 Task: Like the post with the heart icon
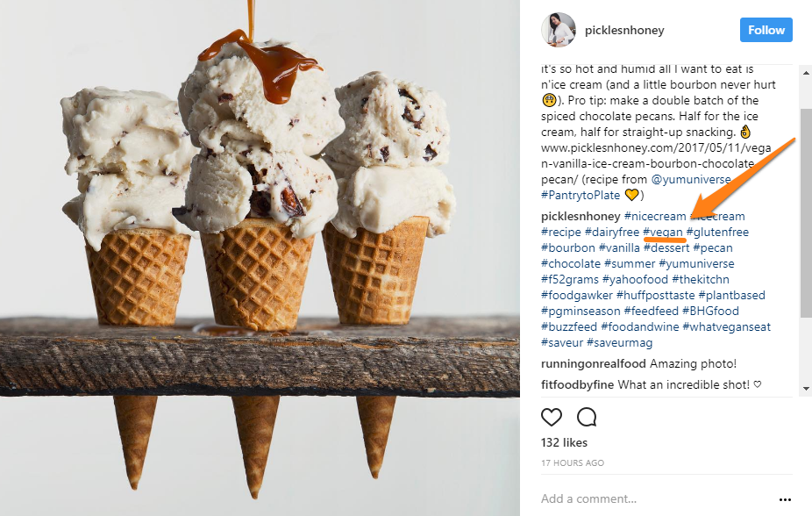click(x=551, y=417)
